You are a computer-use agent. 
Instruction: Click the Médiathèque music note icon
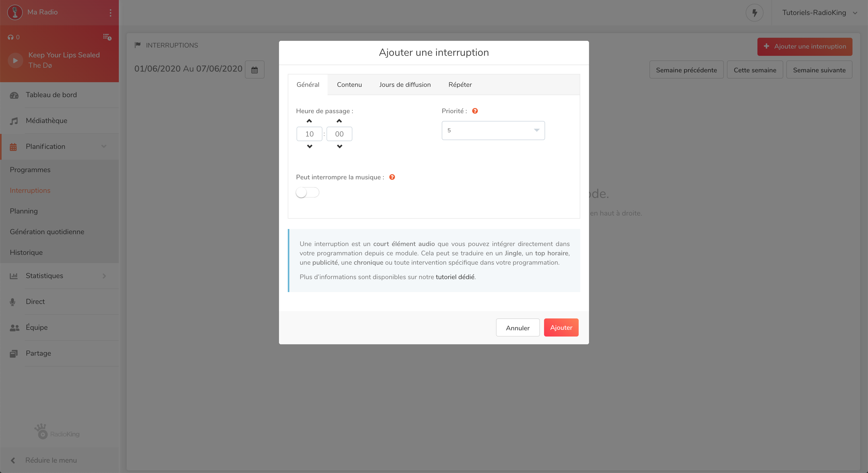click(x=13, y=121)
